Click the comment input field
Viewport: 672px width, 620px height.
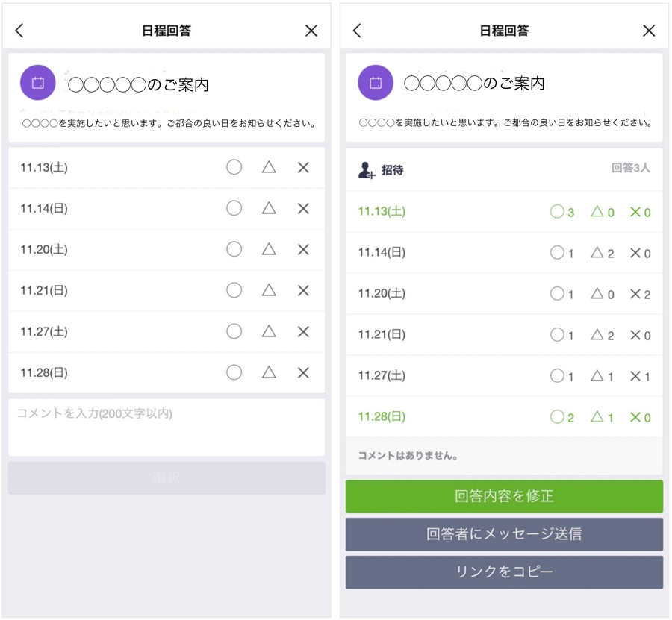pyautogui.click(x=167, y=427)
